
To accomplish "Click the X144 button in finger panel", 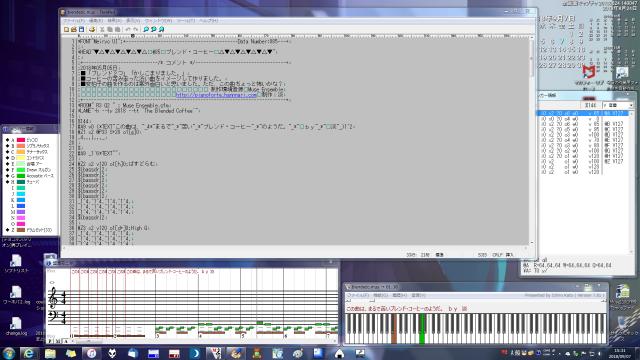I will click(x=590, y=105).
